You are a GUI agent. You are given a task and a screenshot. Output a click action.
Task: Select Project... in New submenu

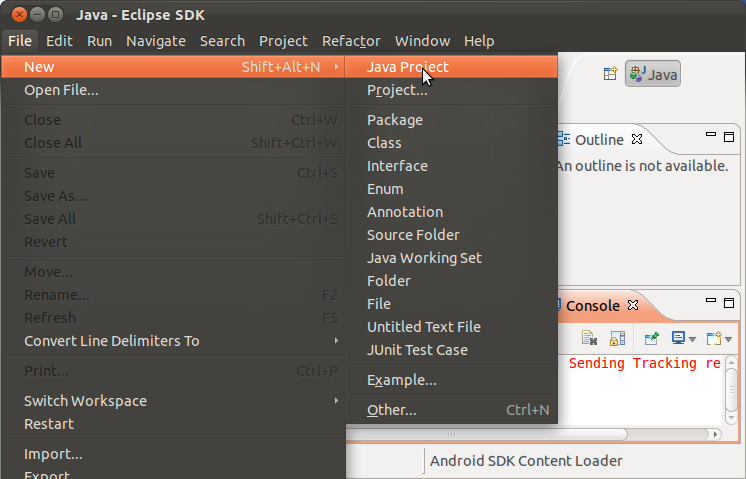click(451, 90)
